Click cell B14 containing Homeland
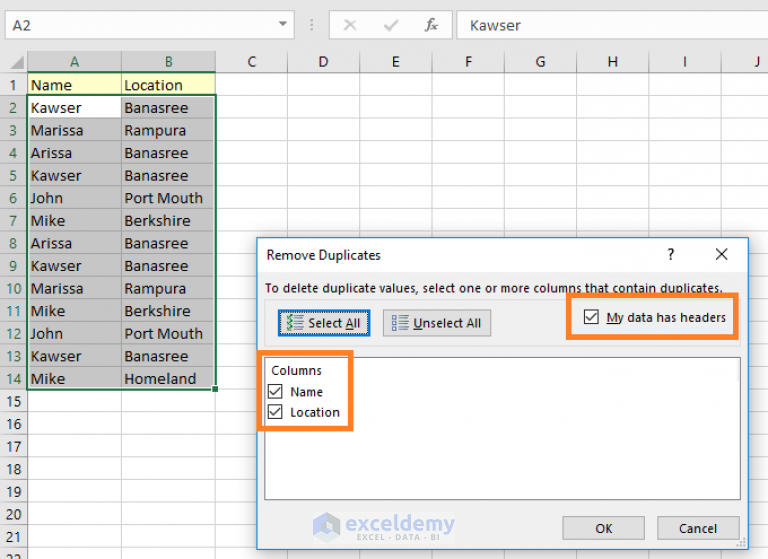The height and width of the screenshot is (559, 768). click(168, 379)
